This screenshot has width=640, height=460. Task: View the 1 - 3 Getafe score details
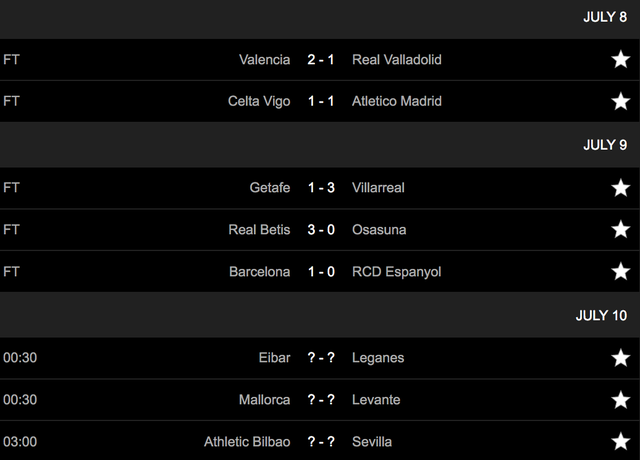click(321, 188)
